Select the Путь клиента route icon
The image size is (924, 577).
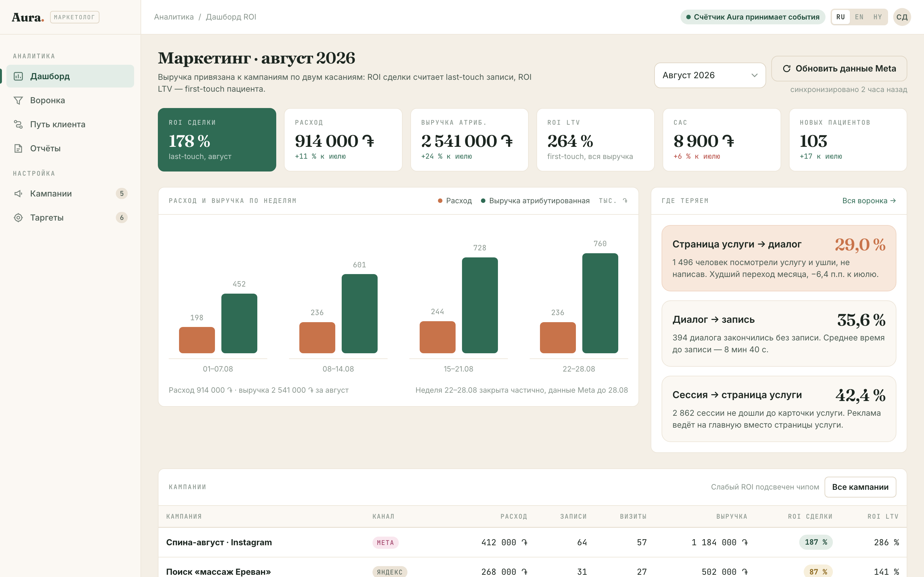coord(18,124)
